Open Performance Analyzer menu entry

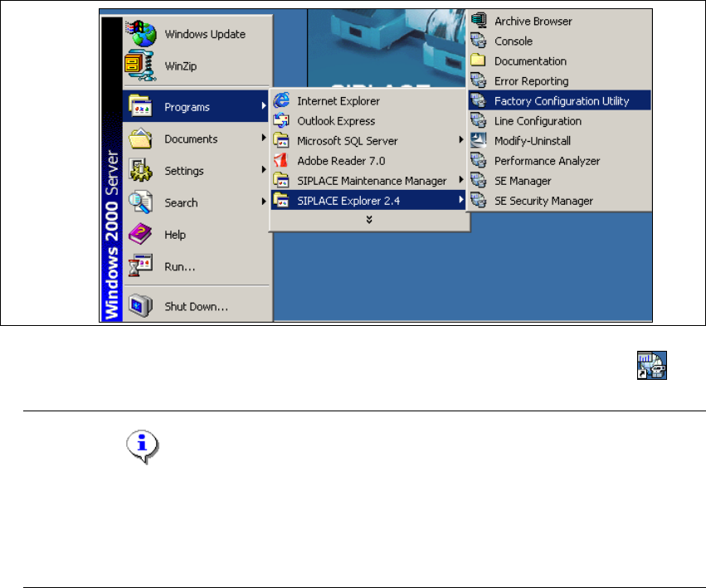pos(560,160)
